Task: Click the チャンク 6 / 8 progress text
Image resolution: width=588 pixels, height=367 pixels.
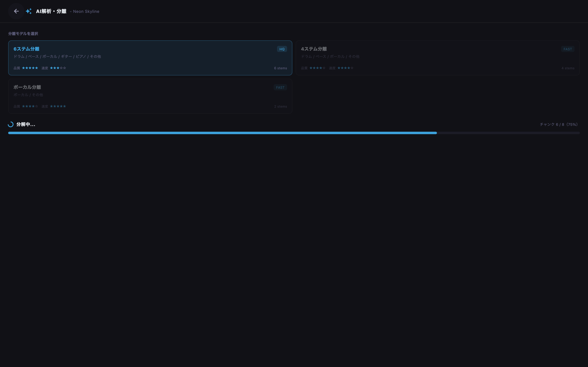Action: pos(559,125)
